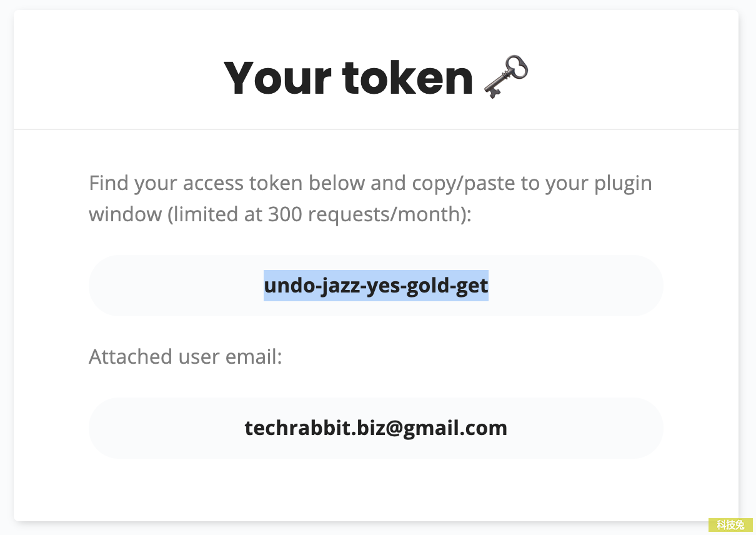Click empty left area of token field
The image size is (756, 535).
click(x=175, y=286)
